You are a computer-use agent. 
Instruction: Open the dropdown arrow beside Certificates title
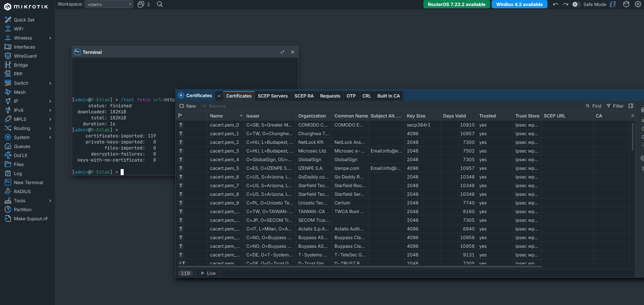pos(219,96)
